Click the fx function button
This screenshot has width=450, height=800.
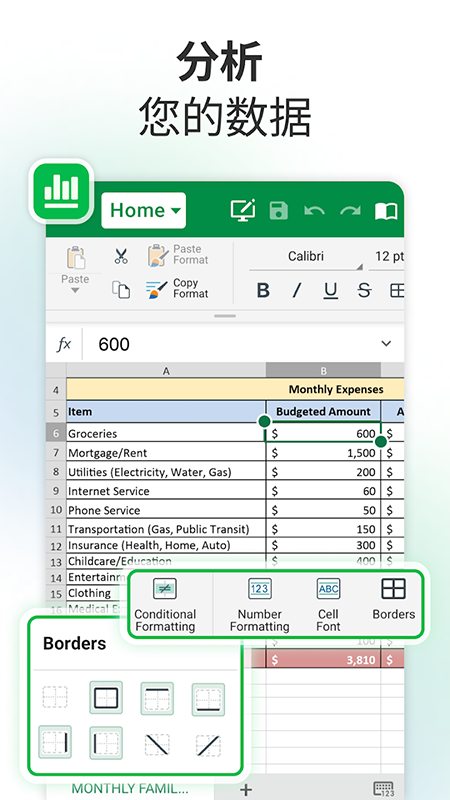64,344
